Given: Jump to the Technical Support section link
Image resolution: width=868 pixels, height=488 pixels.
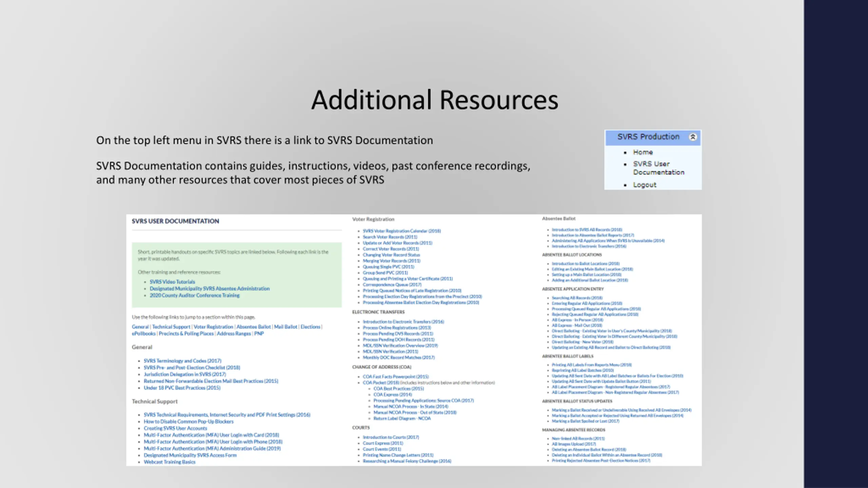Looking at the screenshot, I should (x=171, y=327).
